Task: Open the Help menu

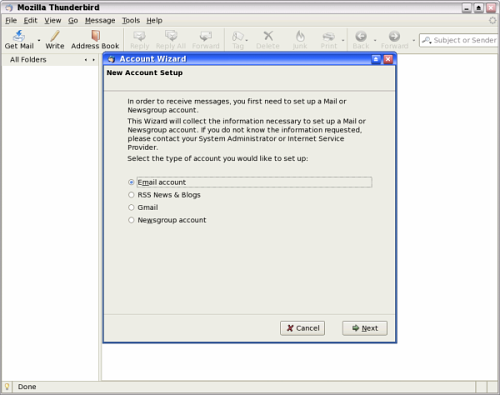Action: point(154,20)
